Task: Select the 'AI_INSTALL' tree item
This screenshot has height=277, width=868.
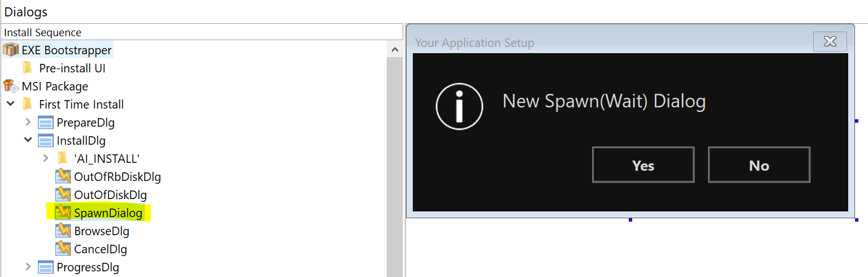Action: coord(107,159)
